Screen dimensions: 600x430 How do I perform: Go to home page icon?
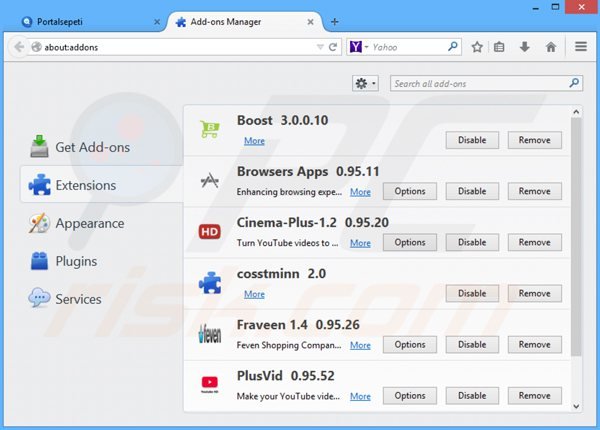[x=551, y=47]
